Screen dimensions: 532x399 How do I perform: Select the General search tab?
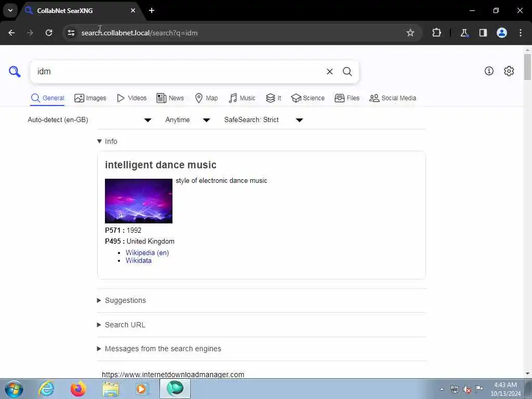[x=47, y=98]
